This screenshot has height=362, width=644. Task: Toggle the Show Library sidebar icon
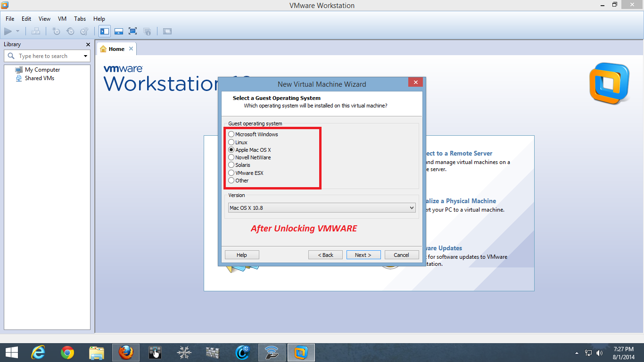(105, 31)
